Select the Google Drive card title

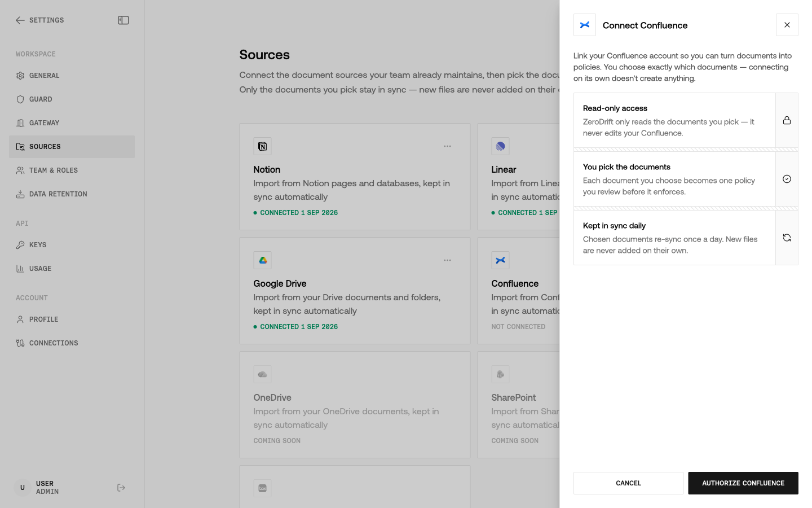pos(280,283)
